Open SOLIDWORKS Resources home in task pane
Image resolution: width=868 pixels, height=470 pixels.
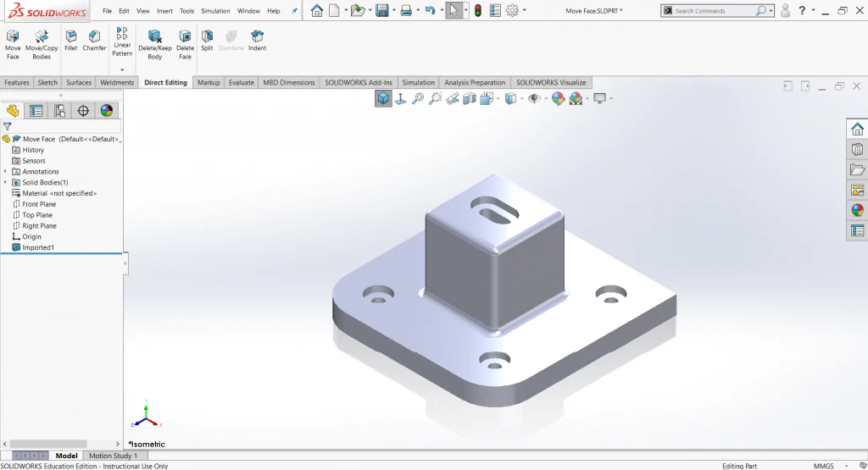858,129
